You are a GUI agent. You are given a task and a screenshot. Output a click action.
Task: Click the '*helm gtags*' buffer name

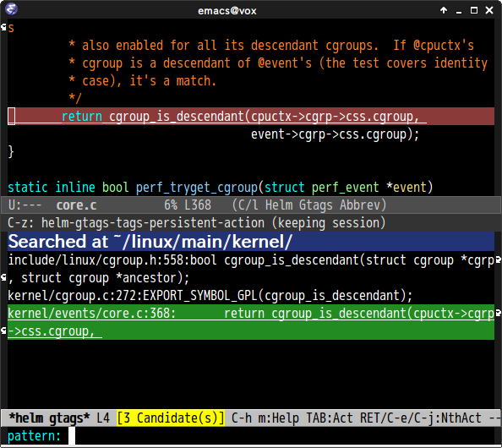pos(49,418)
